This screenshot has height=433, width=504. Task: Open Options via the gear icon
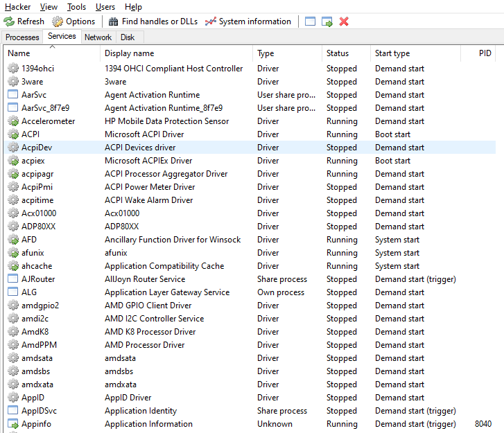coord(58,21)
